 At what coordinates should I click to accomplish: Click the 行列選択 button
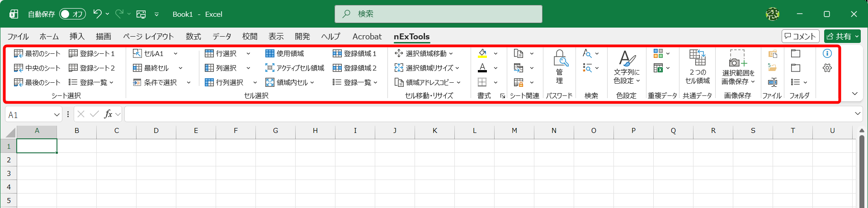[x=224, y=82]
